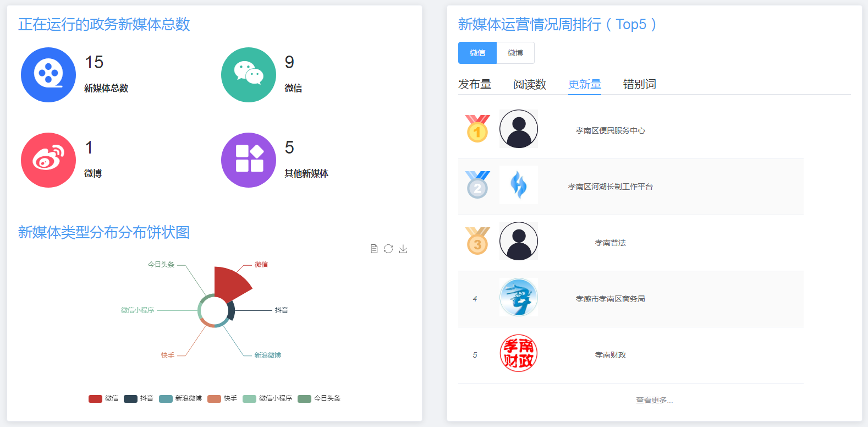The image size is (868, 427).
Task: Click the green WeChat circle icon
Action: click(249, 75)
